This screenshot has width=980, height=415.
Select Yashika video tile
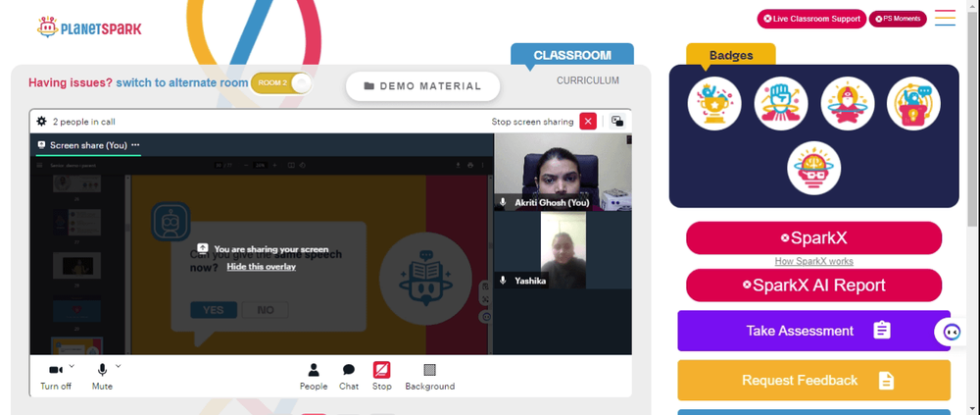tap(563, 250)
